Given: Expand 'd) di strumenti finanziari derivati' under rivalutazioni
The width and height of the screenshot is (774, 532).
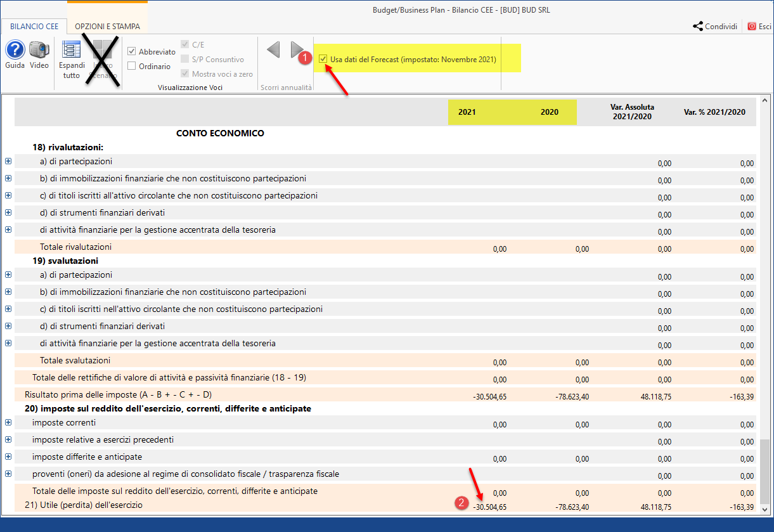Looking at the screenshot, I should [x=8, y=212].
